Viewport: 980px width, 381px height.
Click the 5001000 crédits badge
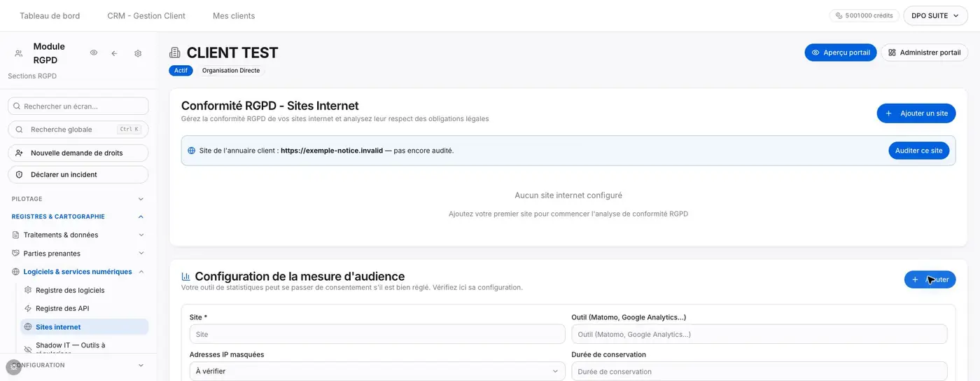coord(864,15)
